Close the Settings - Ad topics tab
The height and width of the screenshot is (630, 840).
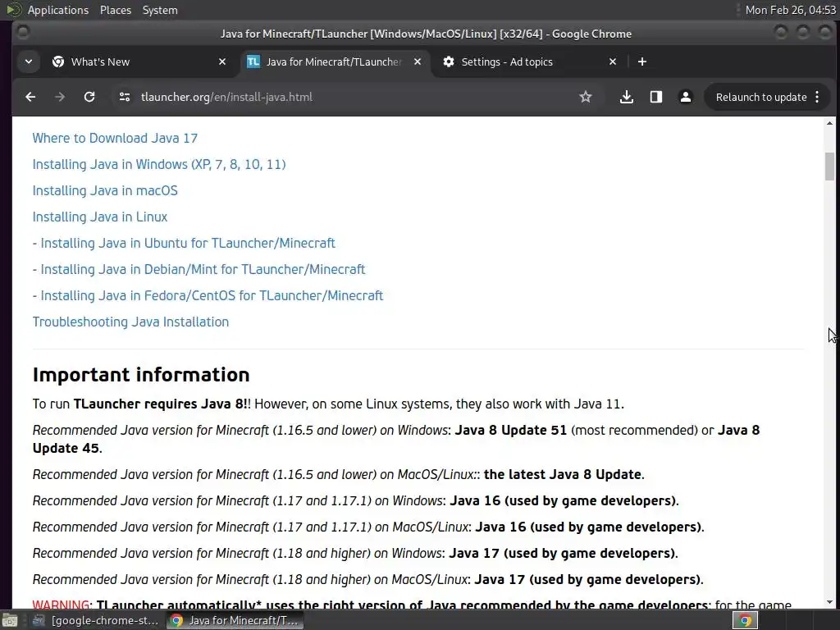[612, 62]
